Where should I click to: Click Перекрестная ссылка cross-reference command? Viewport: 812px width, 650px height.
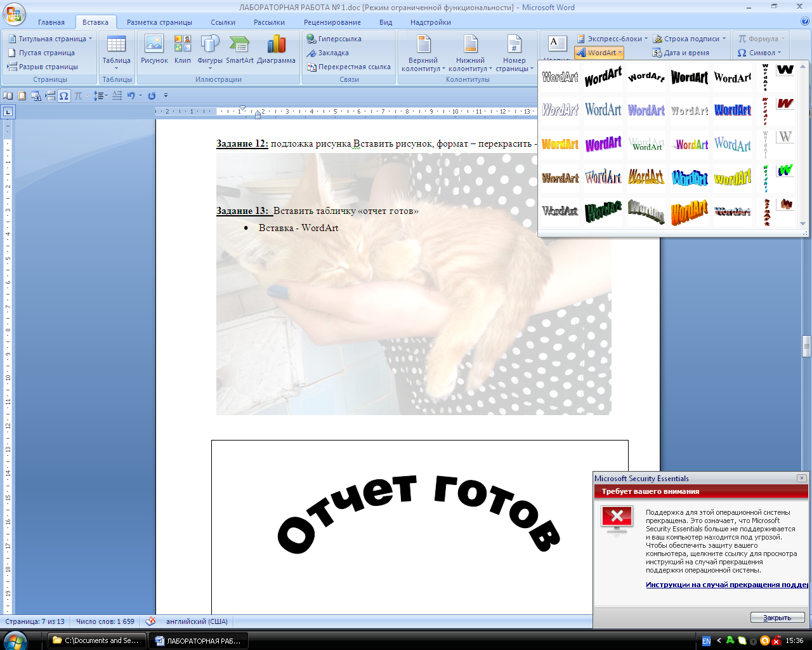[348, 67]
